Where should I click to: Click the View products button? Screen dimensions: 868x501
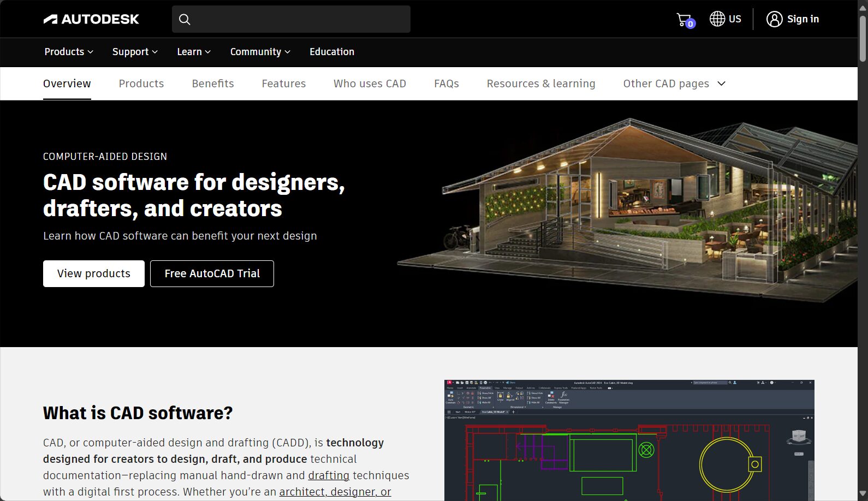pyautogui.click(x=94, y=273)
